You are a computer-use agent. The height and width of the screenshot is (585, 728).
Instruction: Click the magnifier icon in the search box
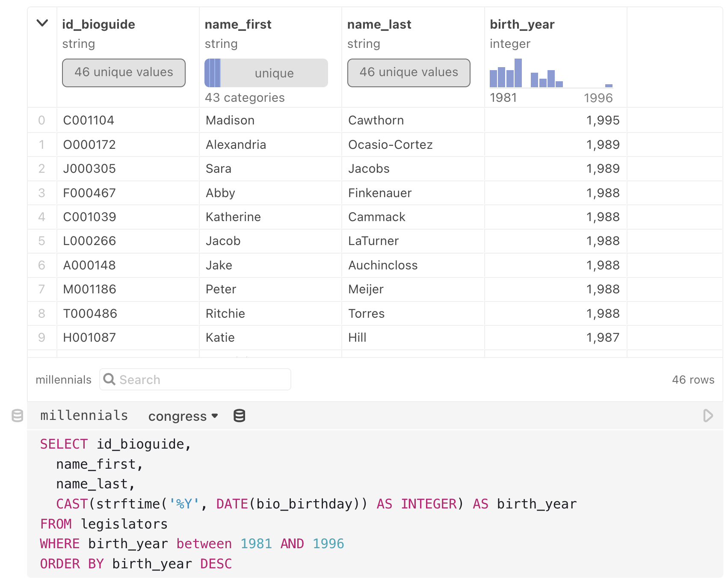click(109, 379)
